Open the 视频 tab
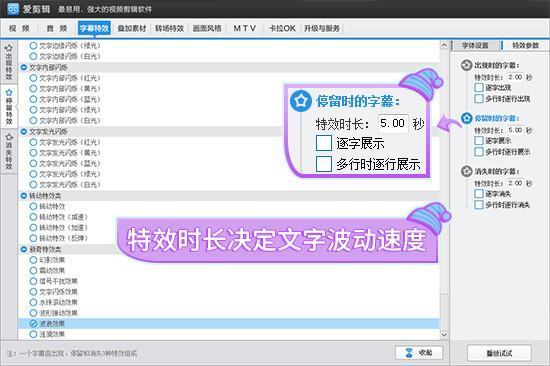The width and height of the screenshot is (550, 366). click(x=19, y=28)
